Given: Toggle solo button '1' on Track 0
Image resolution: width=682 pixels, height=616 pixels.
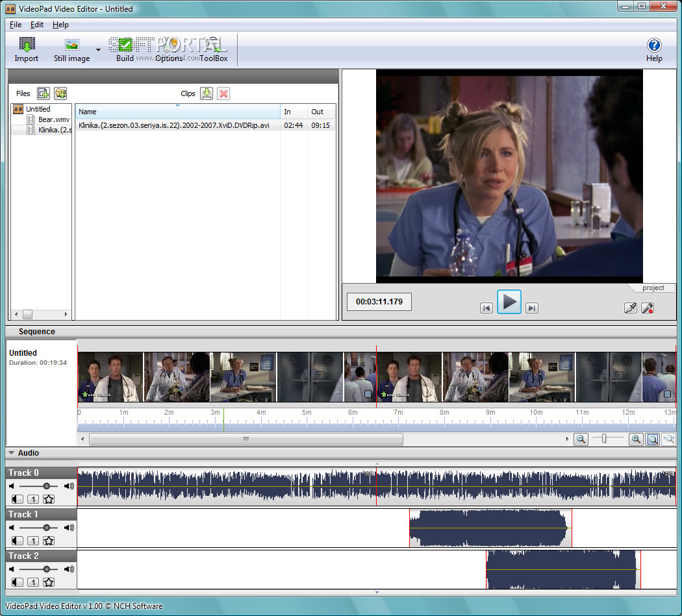Looking at the screenshot, I should (x=33, y=499).
